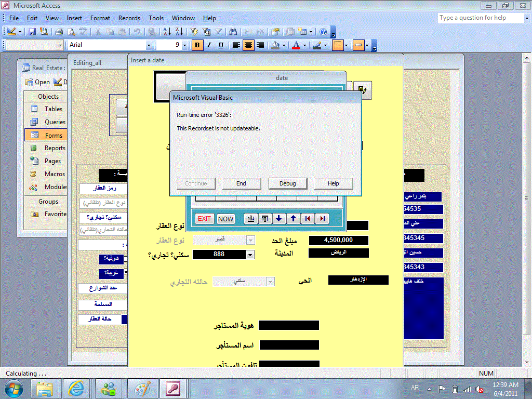Click Filter By Selection icon
The height and width of the screenshot is (399, 532).
tap(194, 32)
